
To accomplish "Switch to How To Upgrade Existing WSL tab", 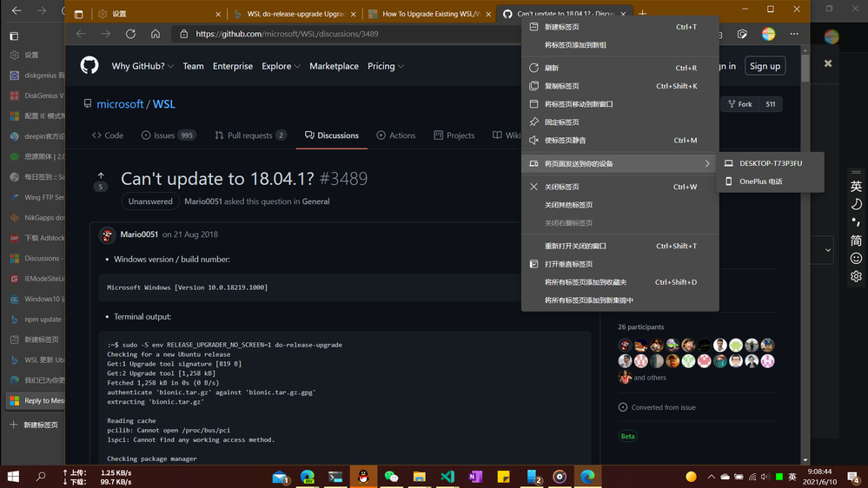I will [x=429, y=14].
